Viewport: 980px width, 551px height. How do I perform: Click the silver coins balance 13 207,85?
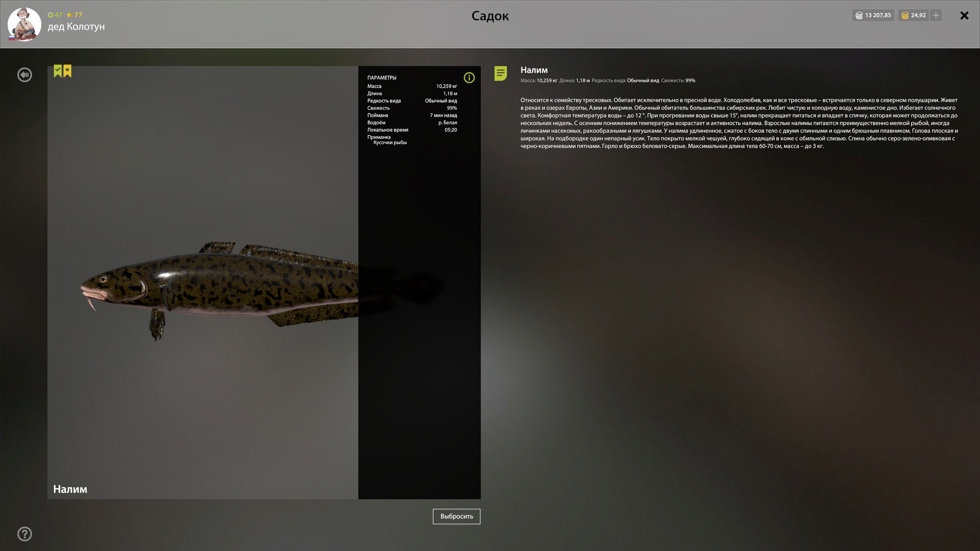[873, 15]
